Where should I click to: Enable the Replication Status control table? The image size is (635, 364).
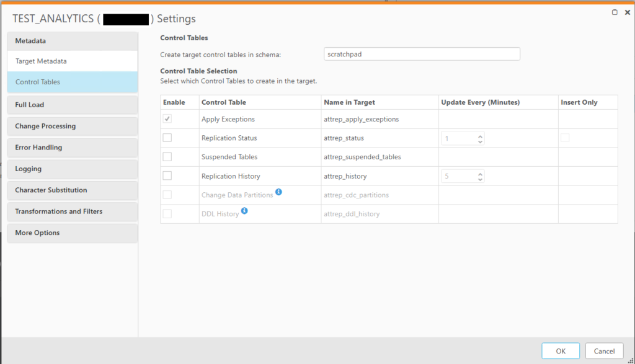(x=167, y=138)
